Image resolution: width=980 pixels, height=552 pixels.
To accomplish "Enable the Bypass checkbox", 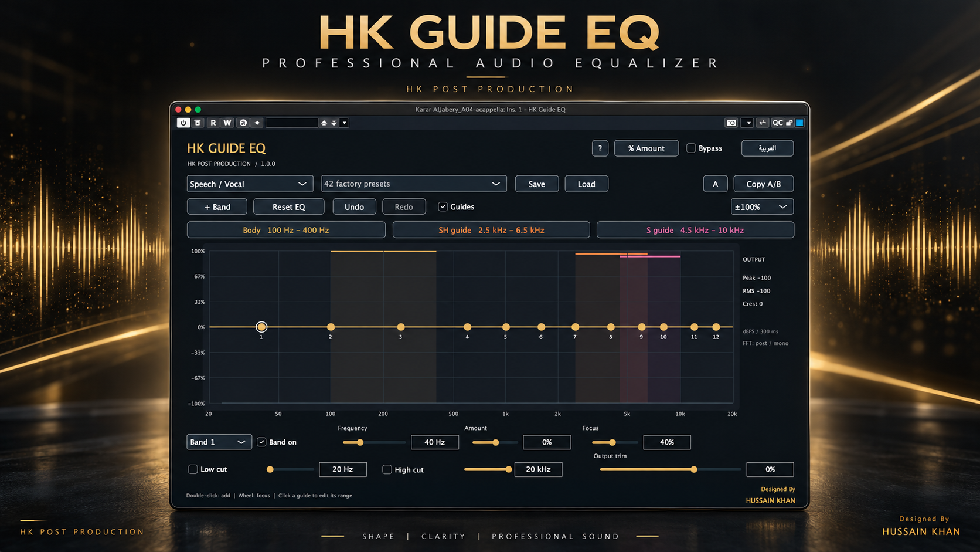I will coord(691,148).
